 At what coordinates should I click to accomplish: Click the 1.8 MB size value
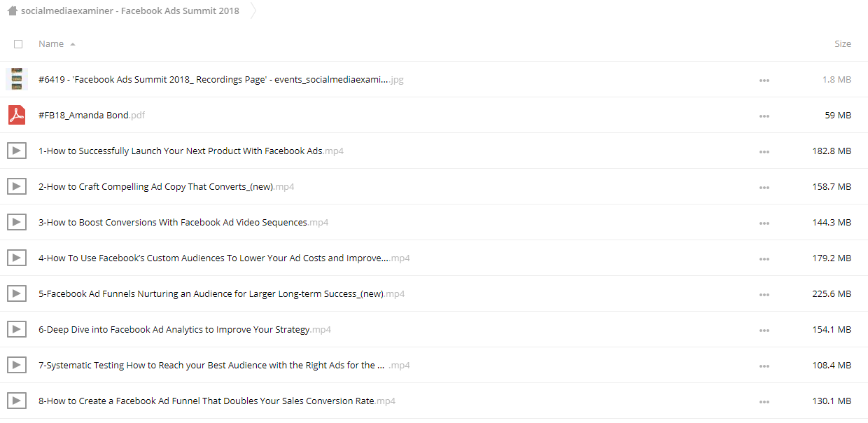coord(837,79)
